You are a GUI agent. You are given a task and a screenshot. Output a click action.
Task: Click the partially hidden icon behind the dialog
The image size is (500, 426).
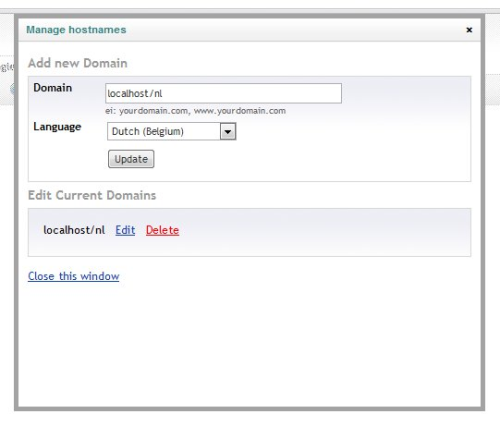pos(13,89)
